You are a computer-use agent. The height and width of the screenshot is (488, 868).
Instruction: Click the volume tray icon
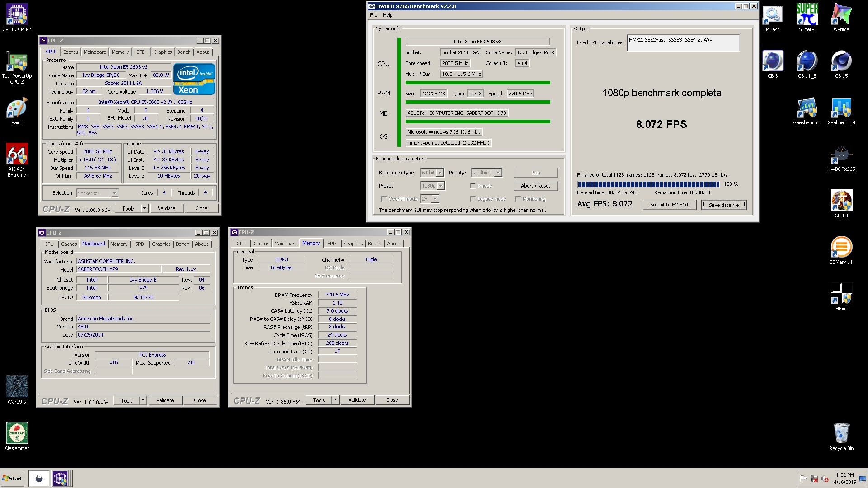coord(825,479)
